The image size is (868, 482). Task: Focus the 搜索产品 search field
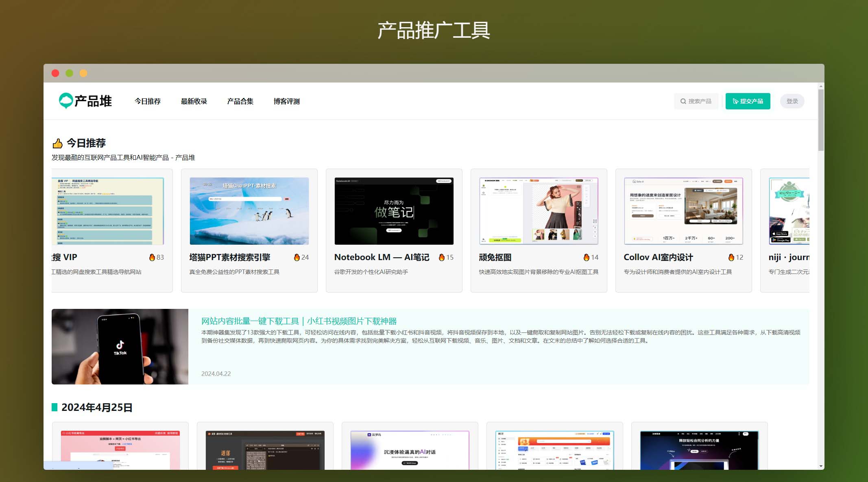click(696, 101)
